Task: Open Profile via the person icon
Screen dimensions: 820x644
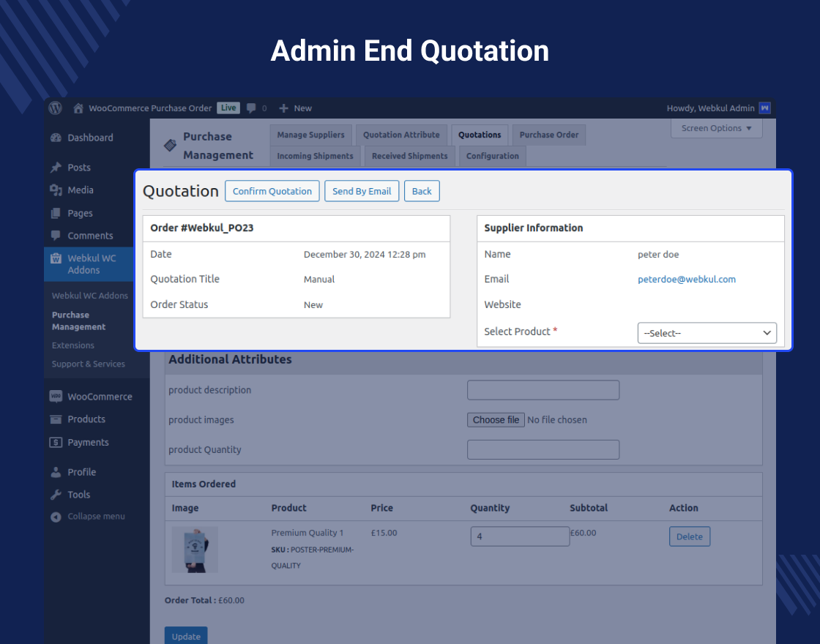Action: click(55, 471)
